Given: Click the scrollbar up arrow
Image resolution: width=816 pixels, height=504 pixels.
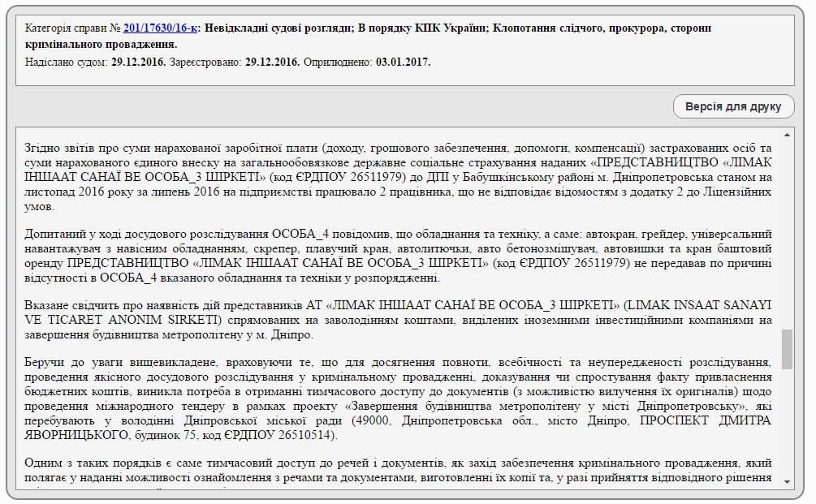Looking at the screenshot, I should pos(787,134).
